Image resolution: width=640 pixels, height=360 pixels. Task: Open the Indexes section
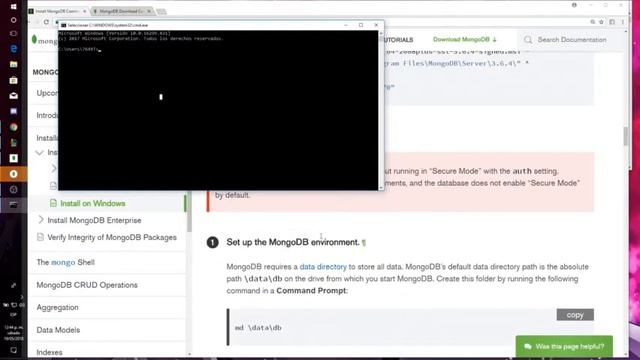(x=49, y=352)
